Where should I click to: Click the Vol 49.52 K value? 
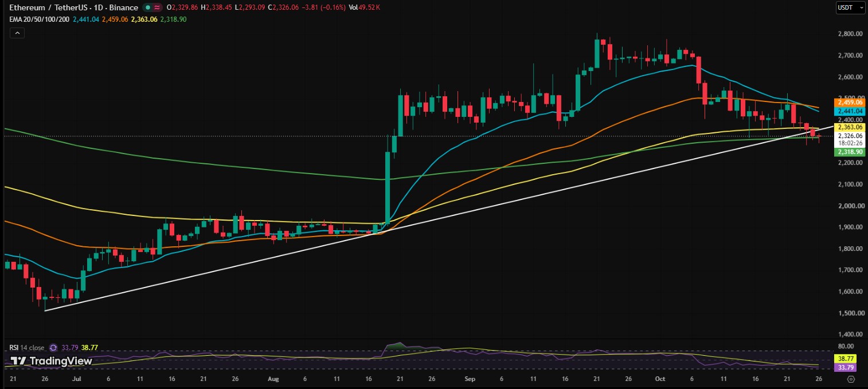coord(364,7)
